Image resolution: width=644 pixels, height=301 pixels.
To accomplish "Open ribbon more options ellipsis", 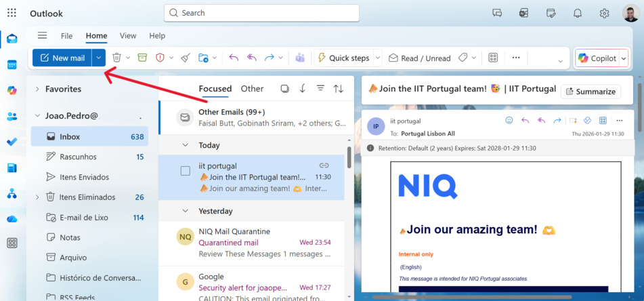I will 516,58.
